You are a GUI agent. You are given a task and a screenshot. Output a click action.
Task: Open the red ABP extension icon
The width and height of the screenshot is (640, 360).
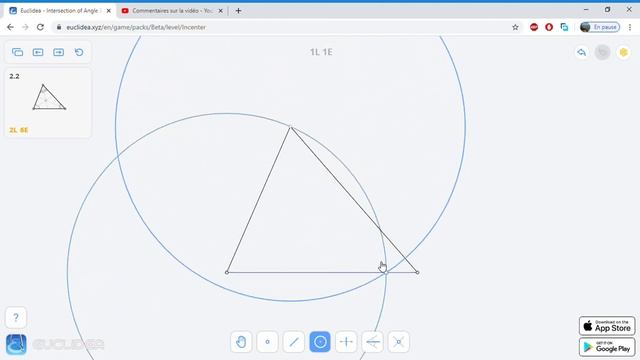(534, 27)
